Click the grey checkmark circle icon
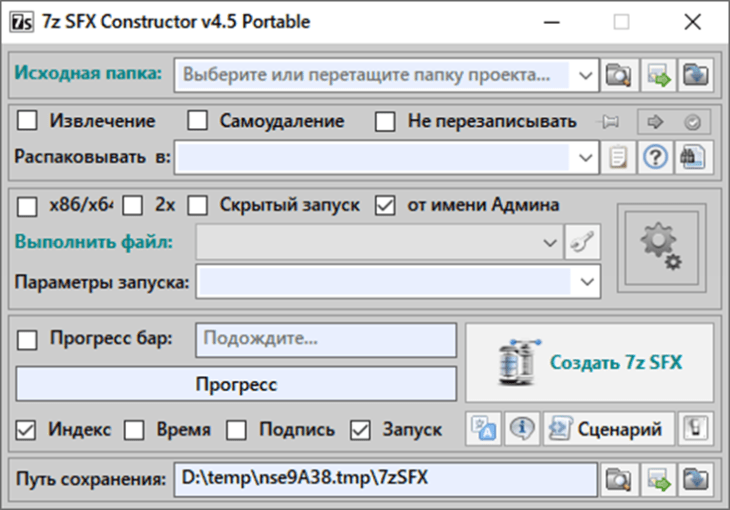Image resolution: width=730 pixels, height=510 pixels. pos(692,122)
